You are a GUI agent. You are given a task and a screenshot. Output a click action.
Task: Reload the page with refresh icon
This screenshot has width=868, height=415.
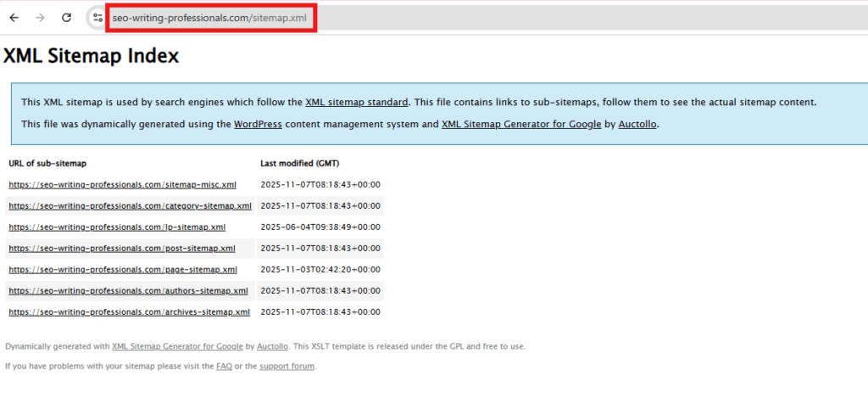pos(66,17)
